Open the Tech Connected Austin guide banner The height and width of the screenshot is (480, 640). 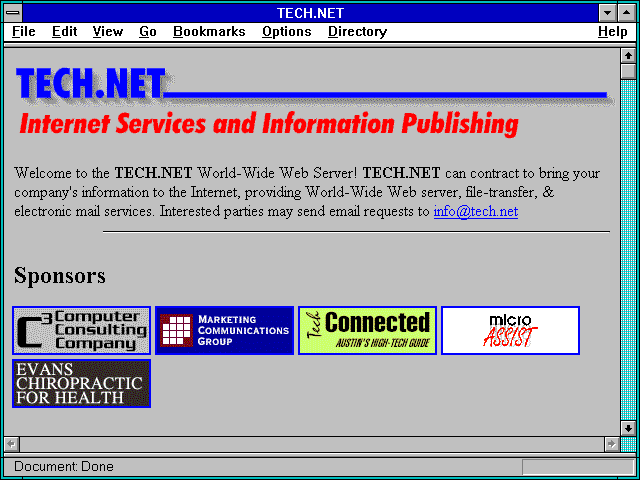click(x=367, y=331)
